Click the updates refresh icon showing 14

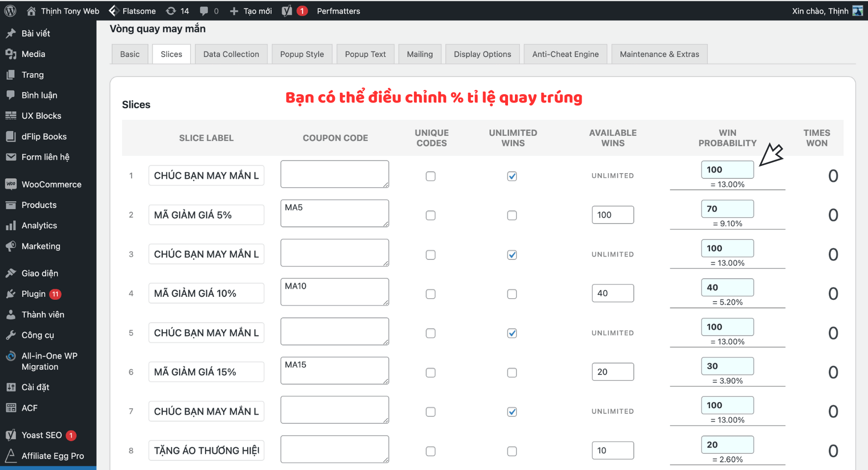click(x=171, y=10)
